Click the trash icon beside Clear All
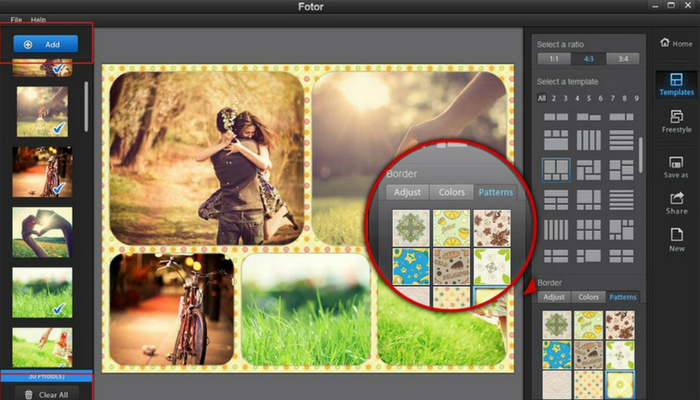The height and width of the screenshot is (400, 700). click(29, 395)
